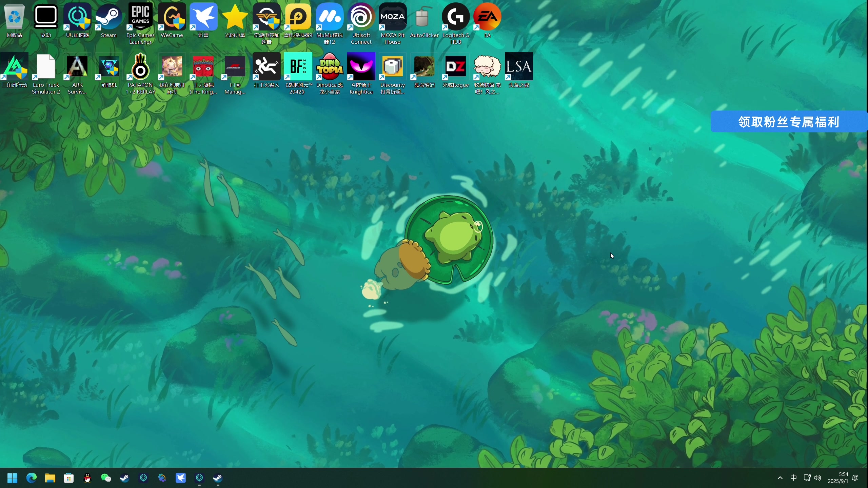This screenshot has height=488, width=868.
Task: Open the network status tray icon
Action: pyautogui.click(x=807, y=478)
